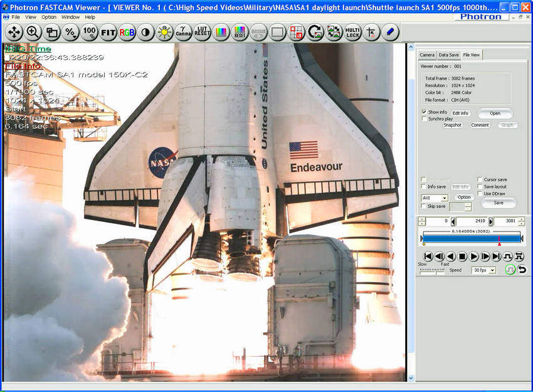Click right arrow beside current frame 2410
Viewport: 533px width, 392px height.
491,221
